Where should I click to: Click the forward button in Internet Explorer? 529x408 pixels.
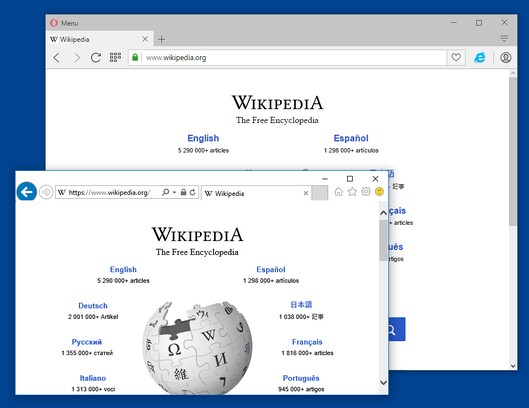coord(46,192)
